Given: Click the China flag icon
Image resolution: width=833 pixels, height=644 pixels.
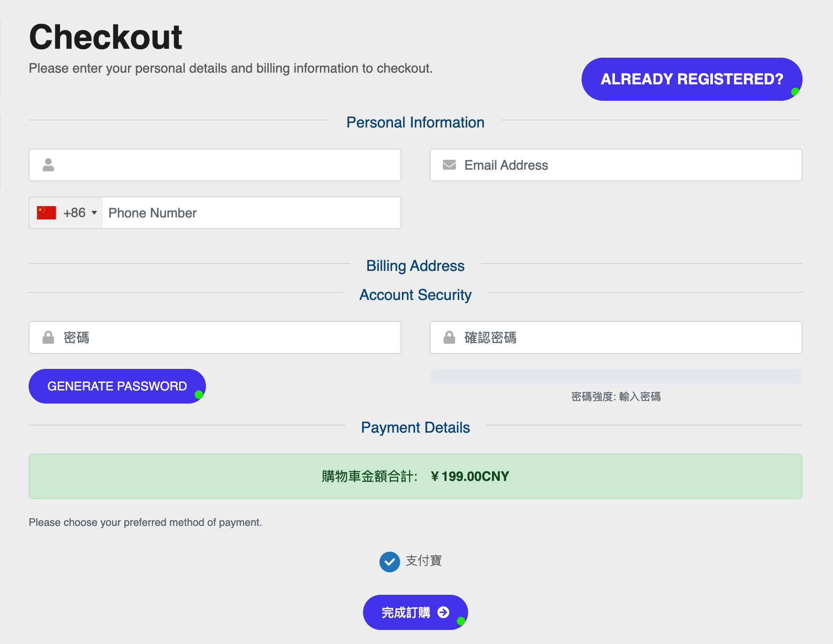Looking at the screenshot, I should pyautogui.click(x=46, y=213).
